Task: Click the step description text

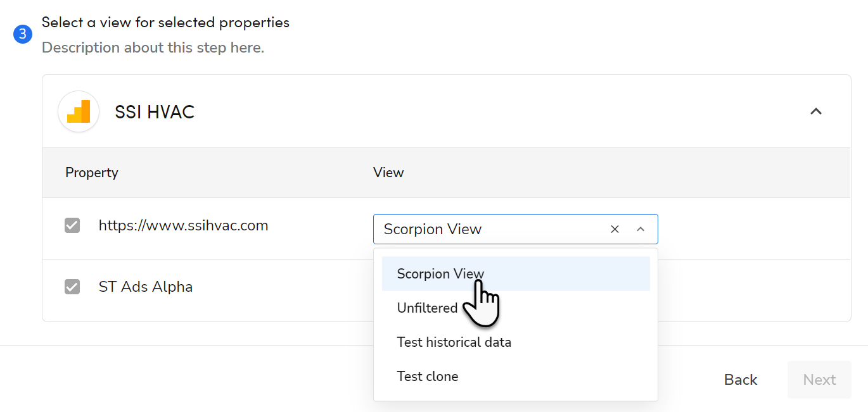Action: 153,47
